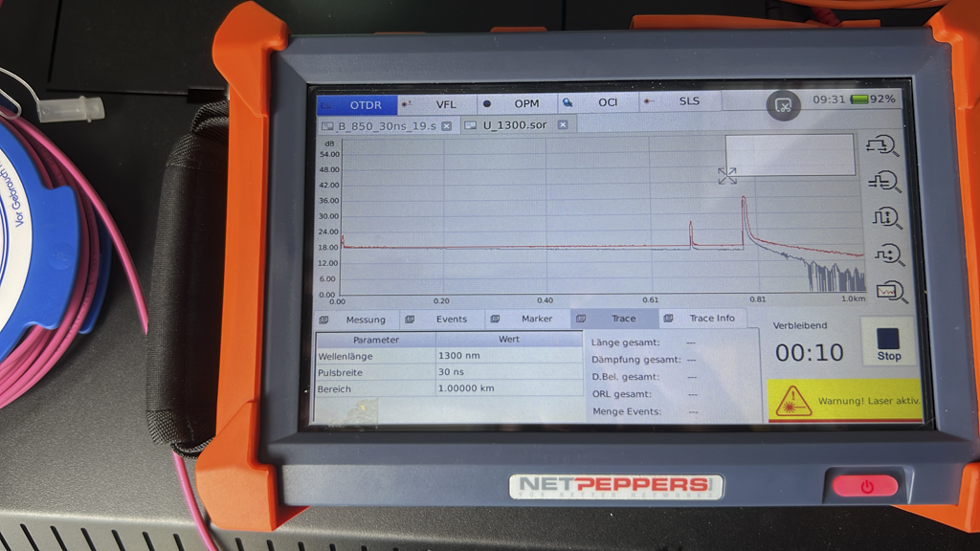Open the Trace tab
This screenshot has height=551, width=980.
(614, 318)
